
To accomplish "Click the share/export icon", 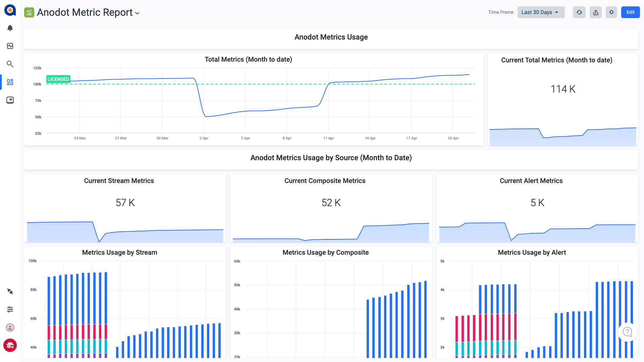I will (x=596, y=12).
